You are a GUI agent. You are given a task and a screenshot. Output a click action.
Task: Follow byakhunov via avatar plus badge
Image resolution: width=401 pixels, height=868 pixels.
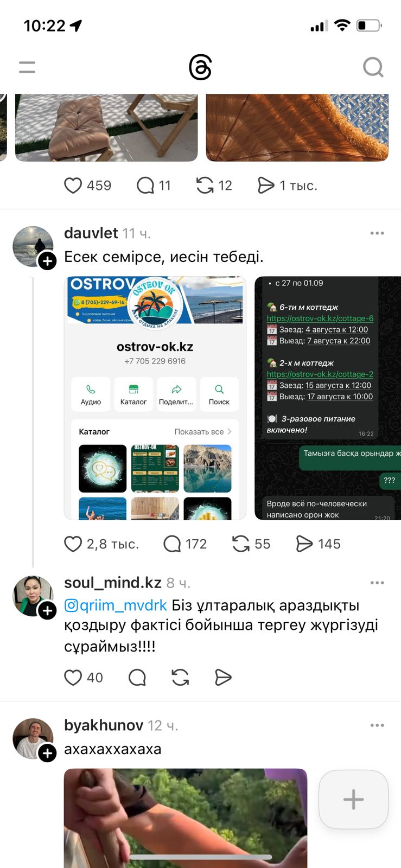(48, 753)
